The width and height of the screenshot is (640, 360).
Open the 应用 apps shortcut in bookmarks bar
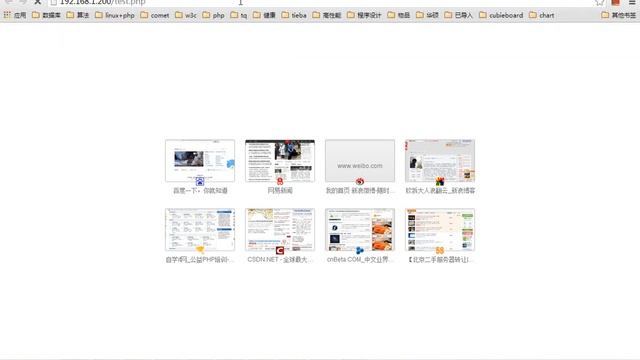15,15
